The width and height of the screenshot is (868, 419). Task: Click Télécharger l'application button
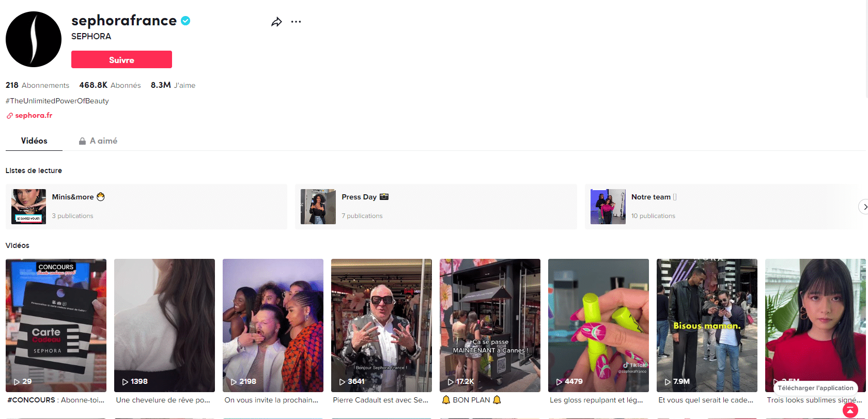coord(815,388)
